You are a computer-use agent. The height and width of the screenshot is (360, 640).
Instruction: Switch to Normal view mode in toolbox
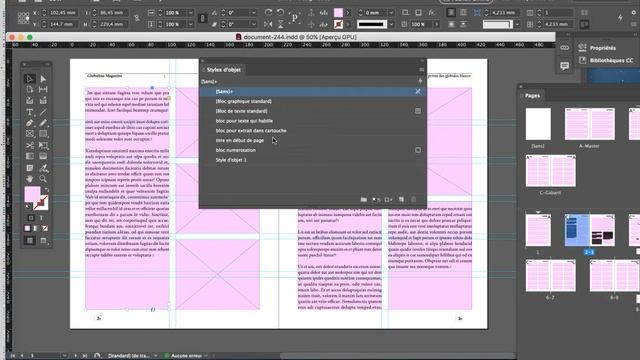click(x=30, y=240)
